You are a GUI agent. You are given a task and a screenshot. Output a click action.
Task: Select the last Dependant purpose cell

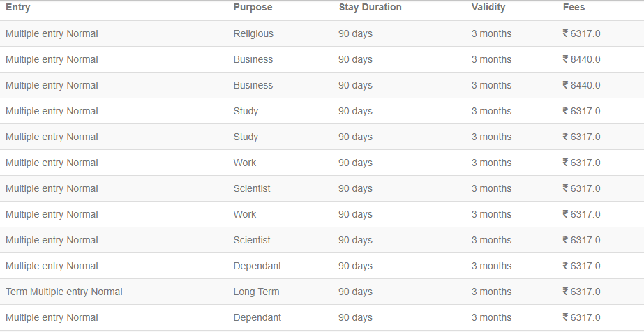(257, 317)
